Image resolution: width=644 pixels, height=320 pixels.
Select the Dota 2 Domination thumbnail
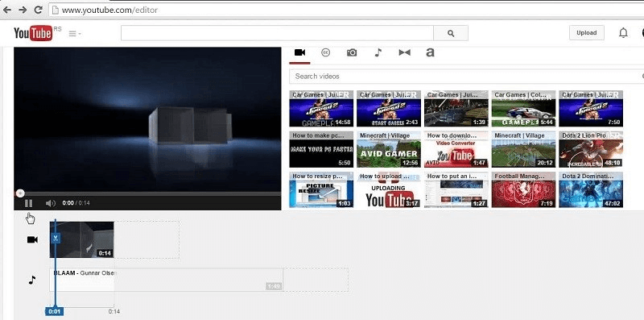point(591,189)
